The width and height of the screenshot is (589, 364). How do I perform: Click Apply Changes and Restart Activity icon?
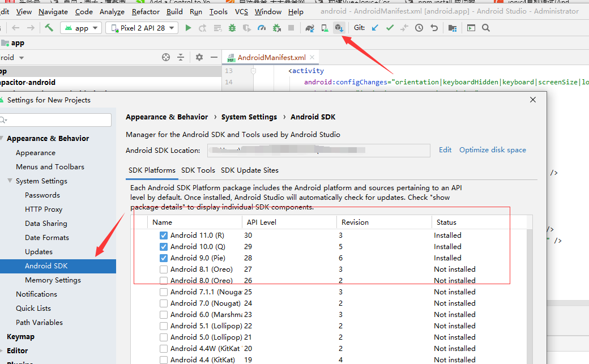pyautogui.click(x=203, y=28)
